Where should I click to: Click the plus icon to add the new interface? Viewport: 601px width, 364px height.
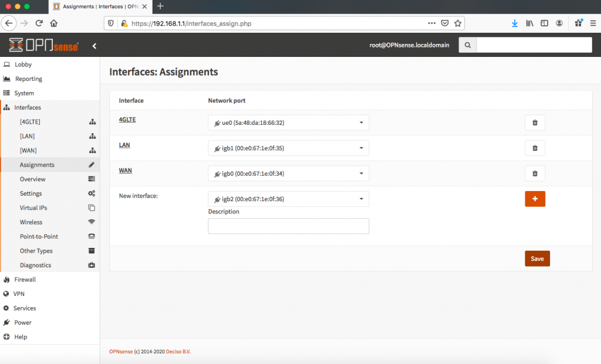point(535,199)
